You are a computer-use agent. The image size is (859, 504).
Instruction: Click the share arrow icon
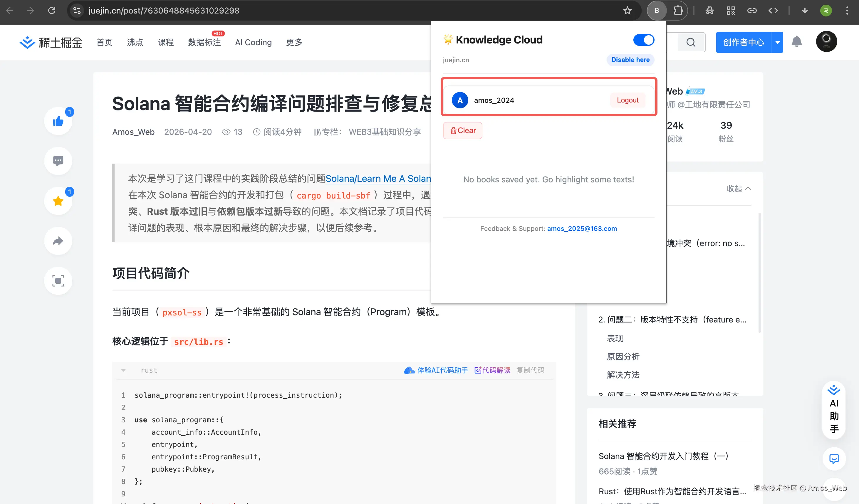(58, 241)
